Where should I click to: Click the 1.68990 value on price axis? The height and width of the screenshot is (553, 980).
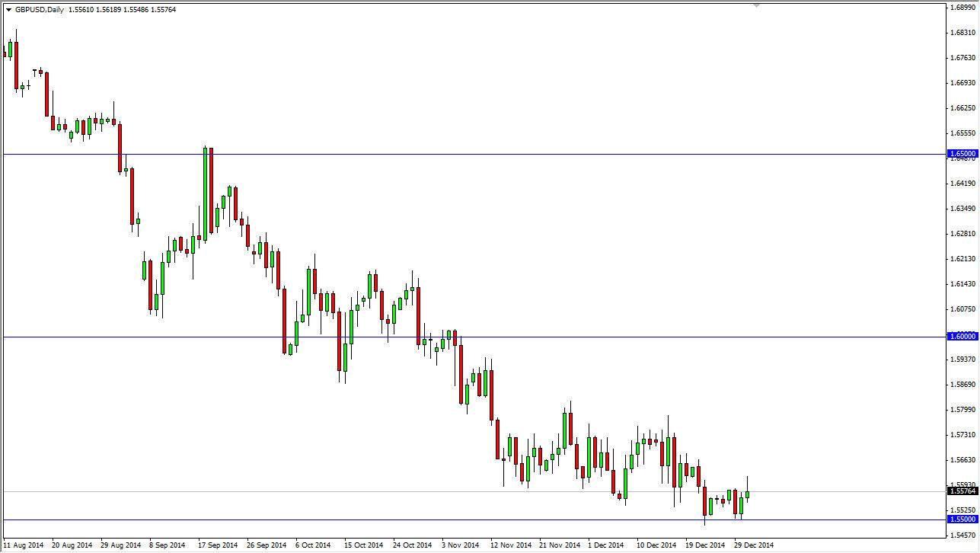click(963, 8)
